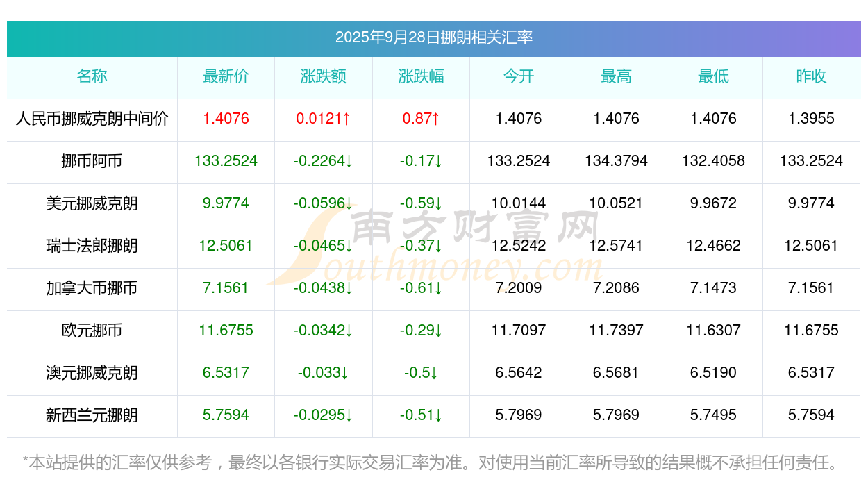This screenshot has height=484, width=868.
Task: Click the 欧元挪币 row name
Action: (x=92, y=331)
